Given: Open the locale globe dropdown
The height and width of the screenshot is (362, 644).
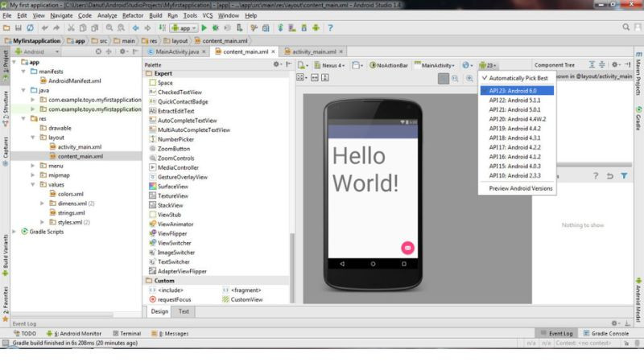Looking at the screenshot, I should click(468, 65).
